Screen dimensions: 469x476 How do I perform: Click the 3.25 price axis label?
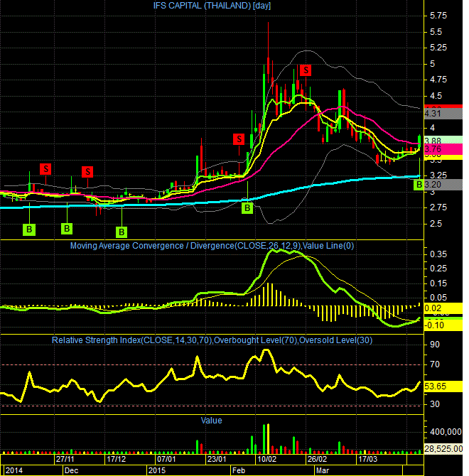[438, 175]
